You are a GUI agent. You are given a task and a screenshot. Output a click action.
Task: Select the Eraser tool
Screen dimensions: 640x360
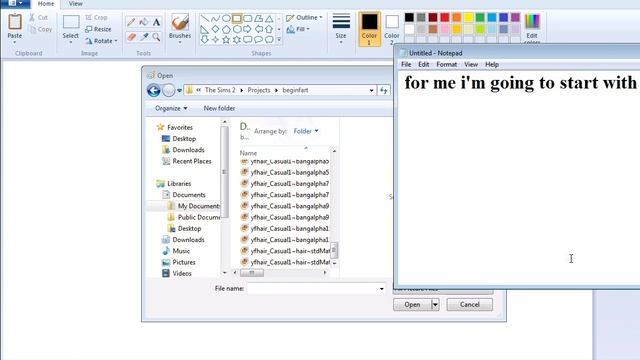pyautogui.click(x=131, y=37)
